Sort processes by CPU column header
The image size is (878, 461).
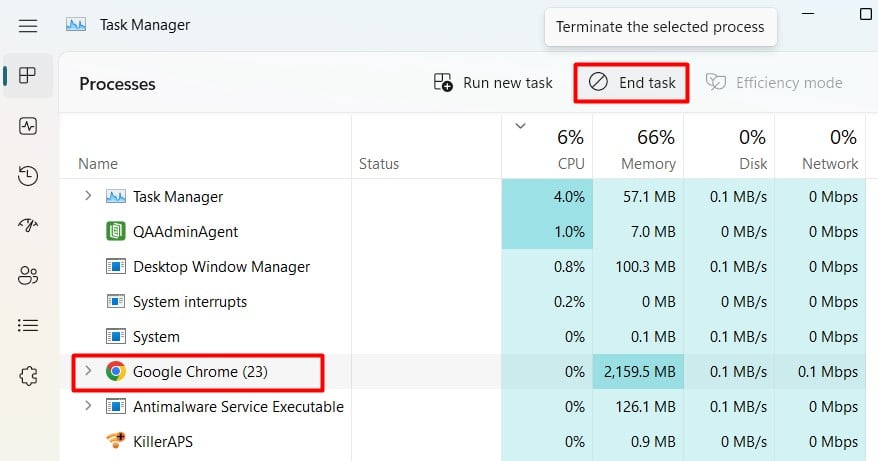click(x=547, y=148)
